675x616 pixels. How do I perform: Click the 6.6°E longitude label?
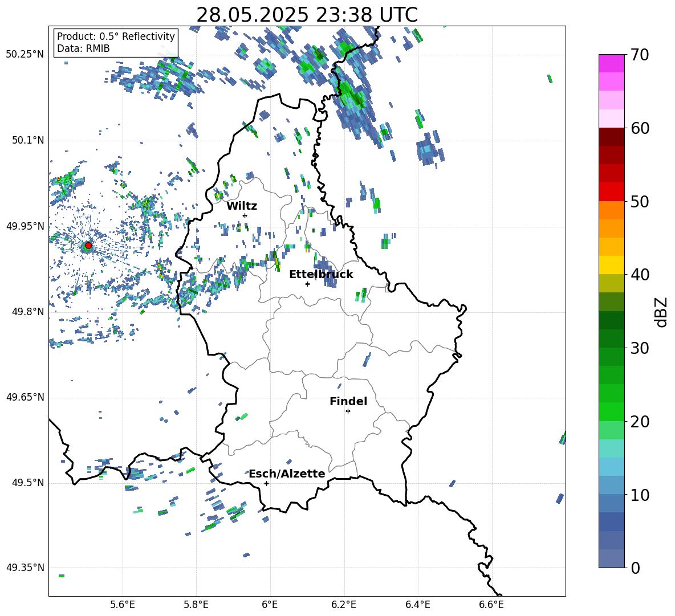491,605
